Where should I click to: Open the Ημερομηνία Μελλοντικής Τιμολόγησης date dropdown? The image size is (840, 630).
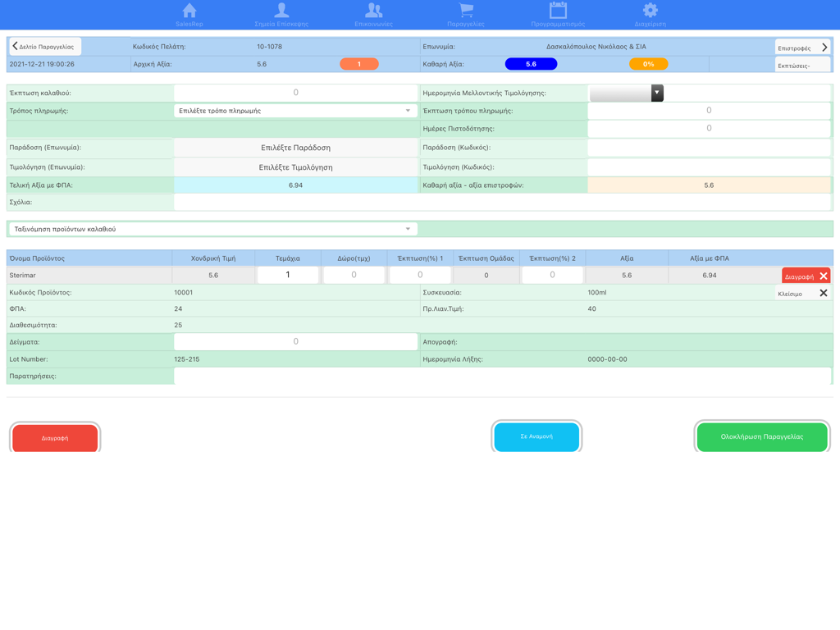point(655,93)
